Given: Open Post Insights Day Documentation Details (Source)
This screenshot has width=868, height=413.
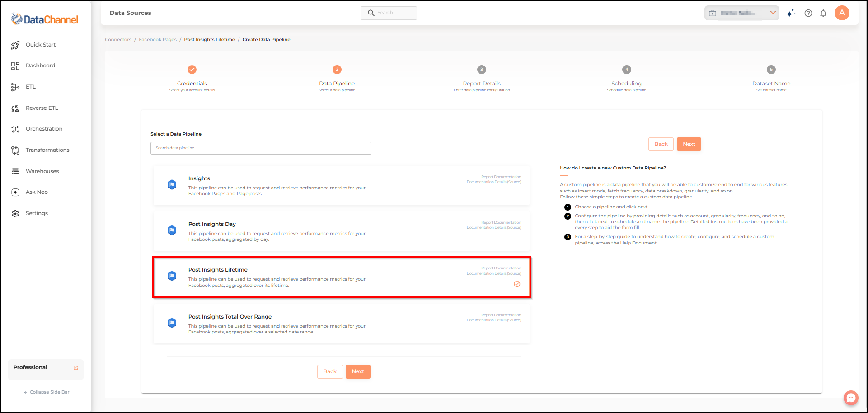Looking at the screenshot, I should (494, 228).
